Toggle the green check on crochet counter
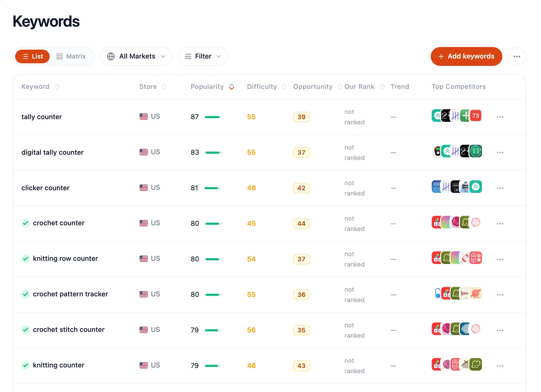This screenshot has width=541, height=392. pos(26,223)
